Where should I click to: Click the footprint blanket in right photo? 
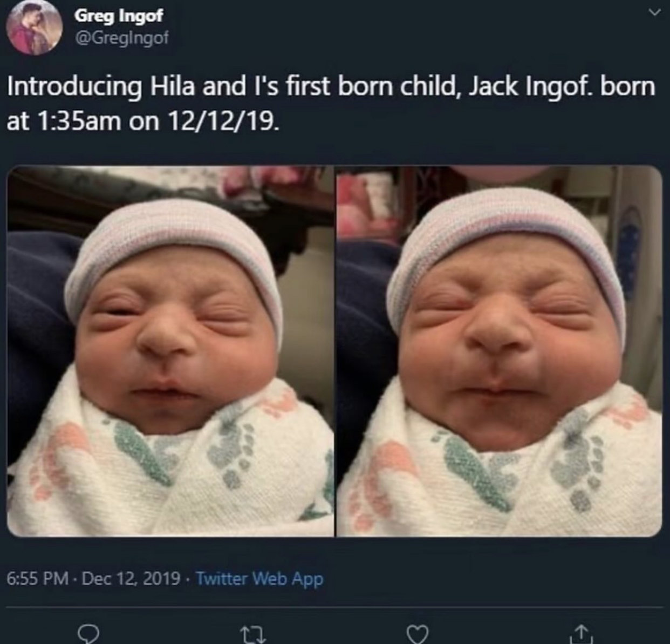(x=499, y=470)
